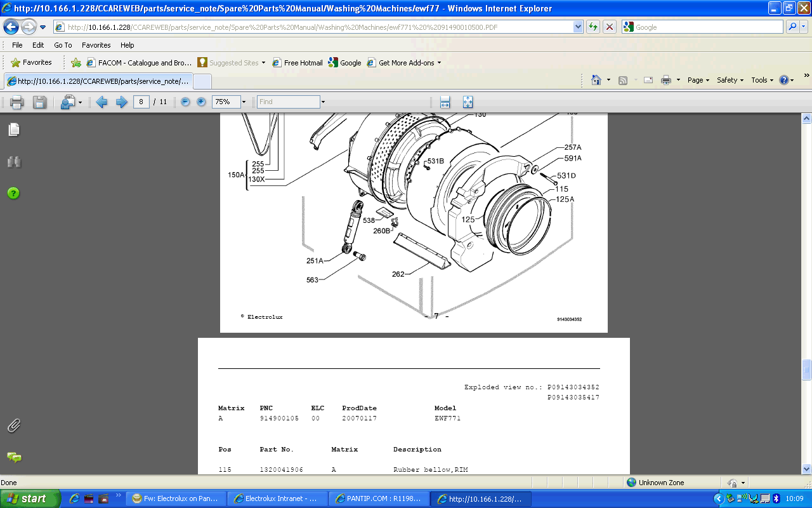This screenshot has height=508, width=812.
Task: Launch Internet Explorer from Quick Launch
Action: click(x=74, y=498)
